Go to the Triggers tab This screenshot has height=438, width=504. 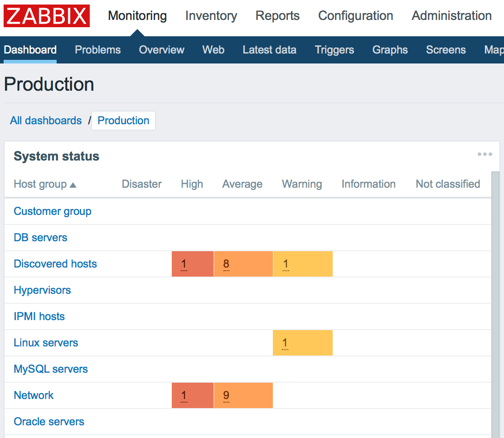[334, 50]
